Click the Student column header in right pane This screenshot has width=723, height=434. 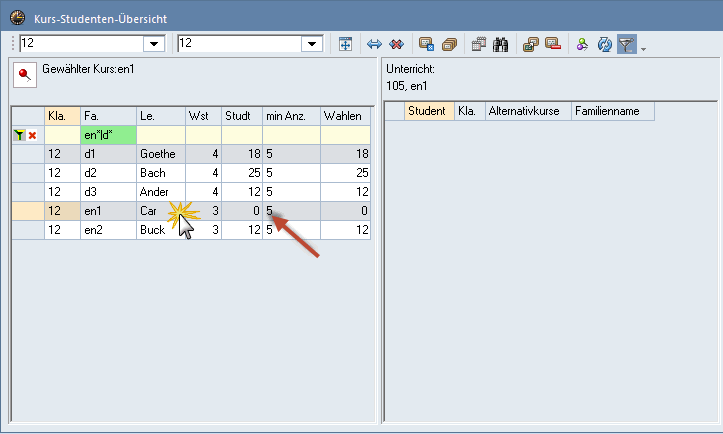[429, 111]
